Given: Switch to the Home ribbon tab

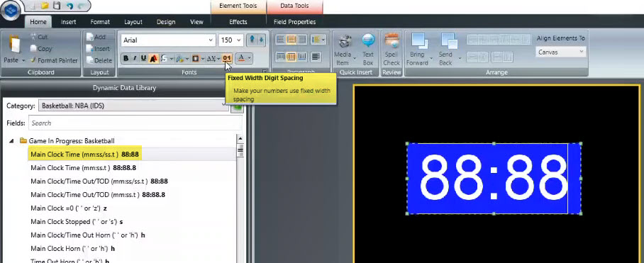Looking at the screenshot, I should [38, 22].
